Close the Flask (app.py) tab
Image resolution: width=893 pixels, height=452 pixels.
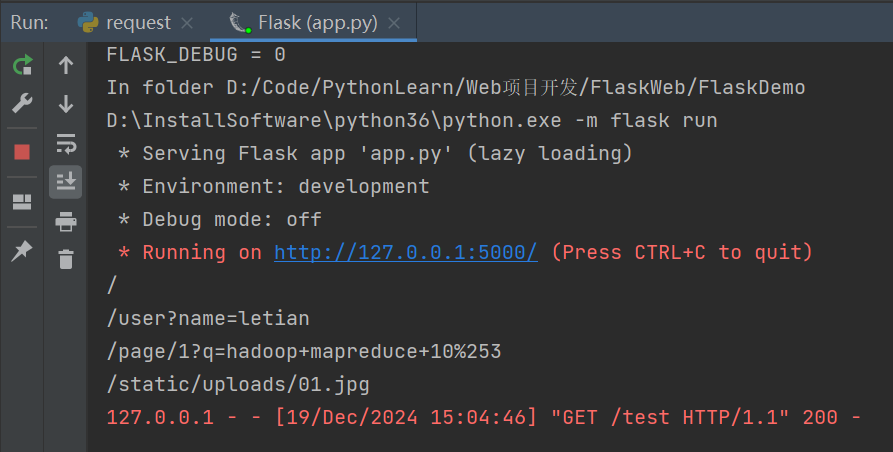pyautogui.click(x=394, y=22)
